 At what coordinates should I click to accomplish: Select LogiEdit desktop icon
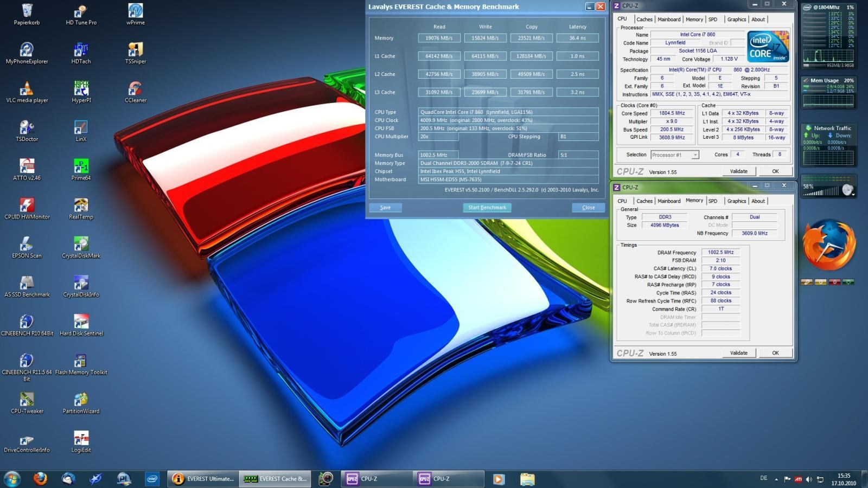(x=81, y=442)
